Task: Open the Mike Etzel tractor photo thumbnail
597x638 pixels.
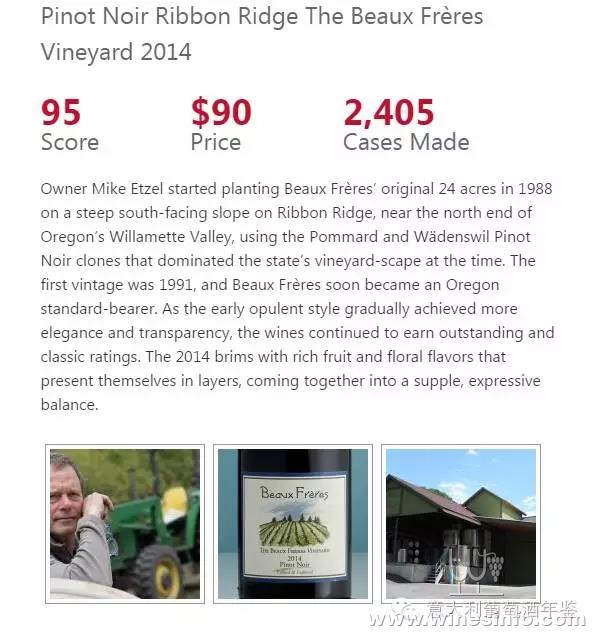Action: coord(125,524)
